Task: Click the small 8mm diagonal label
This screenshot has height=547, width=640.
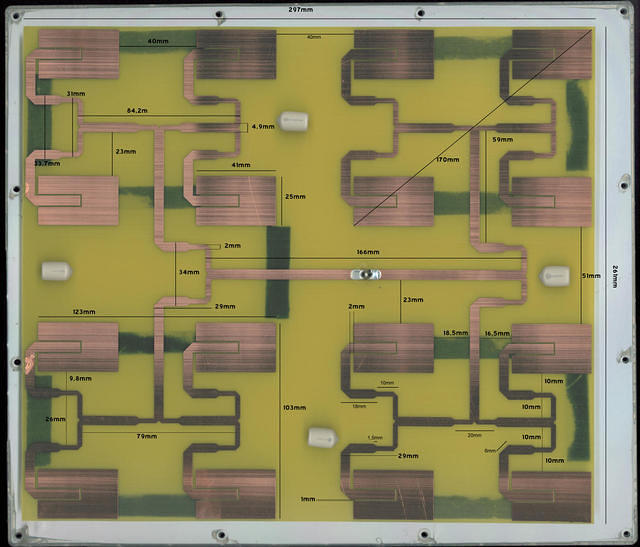Action: [x=490, y=451]
